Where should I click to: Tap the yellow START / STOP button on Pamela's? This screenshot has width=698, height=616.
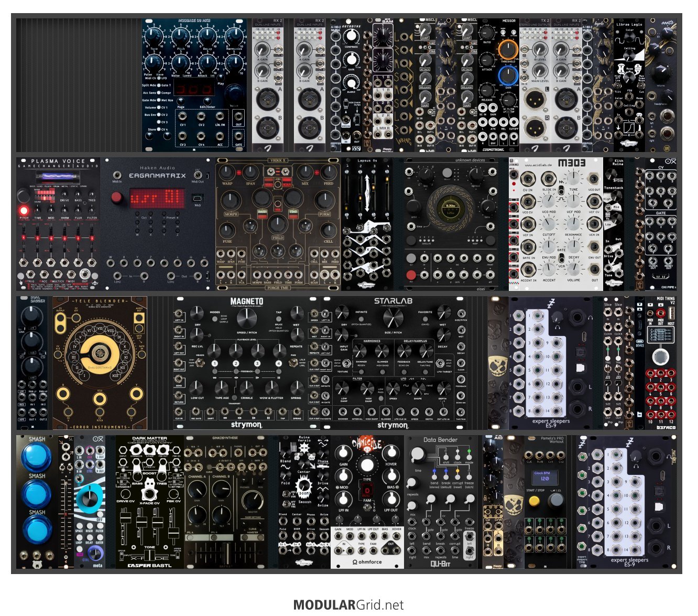534,501
